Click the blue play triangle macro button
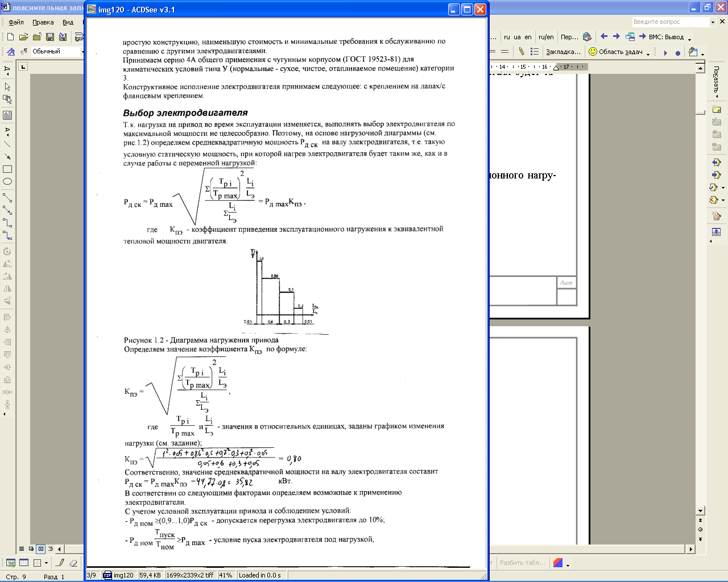 [x=665, y=53]
